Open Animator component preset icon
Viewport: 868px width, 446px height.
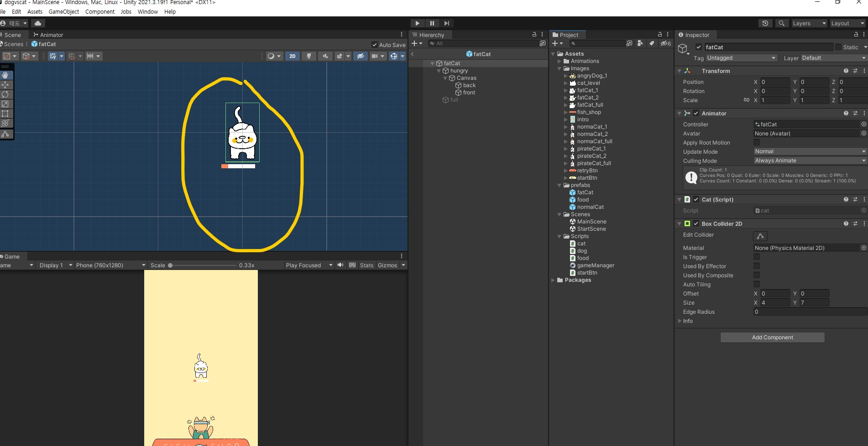coord(855,114)
